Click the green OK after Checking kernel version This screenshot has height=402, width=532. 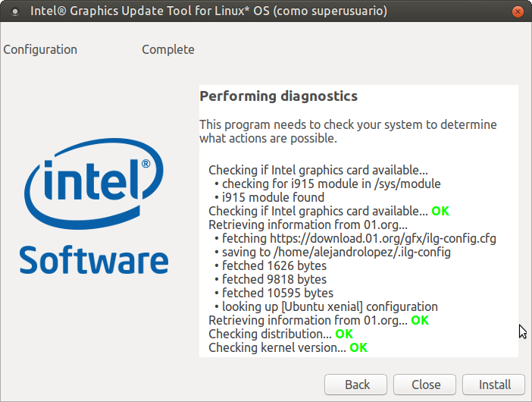click(358, 347)
